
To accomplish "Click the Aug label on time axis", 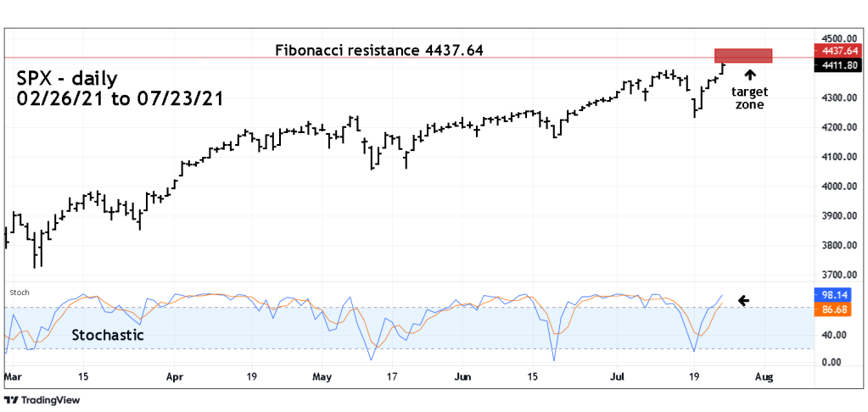I will point(764,375).
